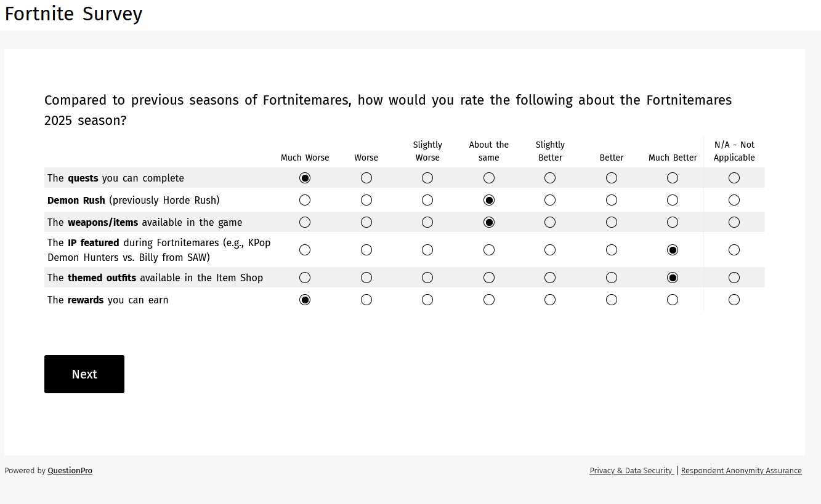Open the QuestionPro link
Viewport: 821px width, 504px height.
point(70,471)
